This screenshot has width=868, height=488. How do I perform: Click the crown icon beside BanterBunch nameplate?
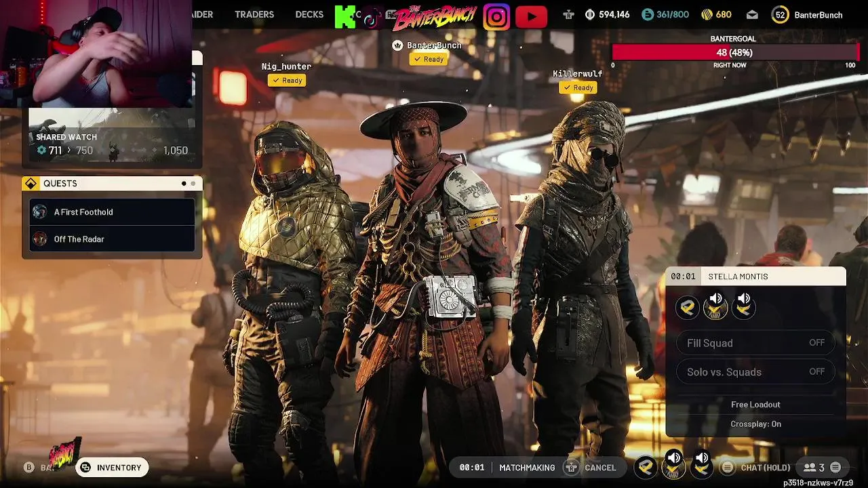point(398,45)
